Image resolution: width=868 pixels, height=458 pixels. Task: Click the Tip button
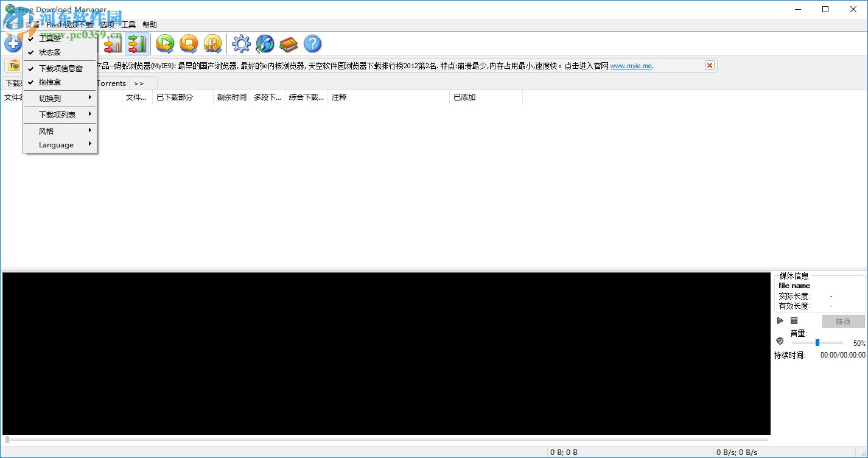click(x=13, y=65)
